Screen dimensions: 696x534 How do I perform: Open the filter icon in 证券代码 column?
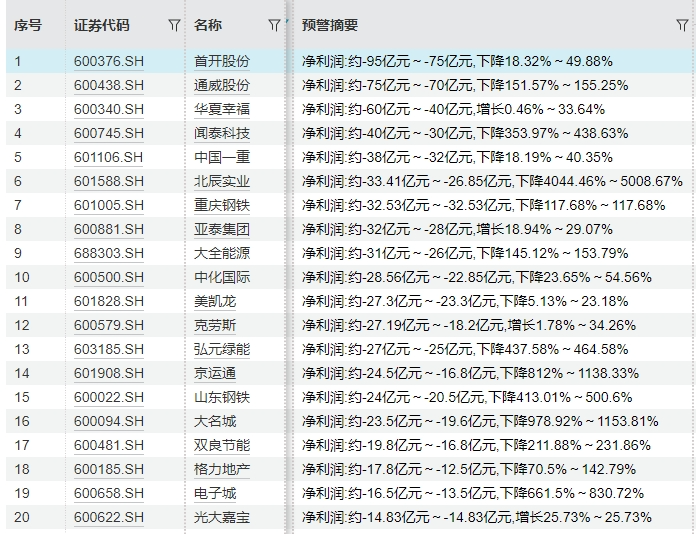tap(175, 25)
